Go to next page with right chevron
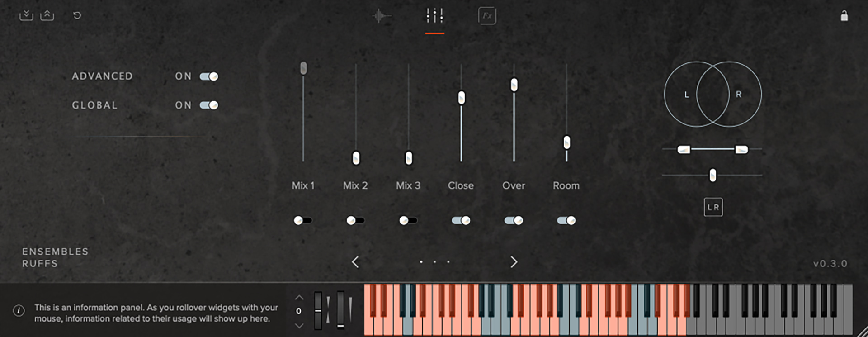The width and height of the screenshot is (868, 337). [x=514, y=262]
